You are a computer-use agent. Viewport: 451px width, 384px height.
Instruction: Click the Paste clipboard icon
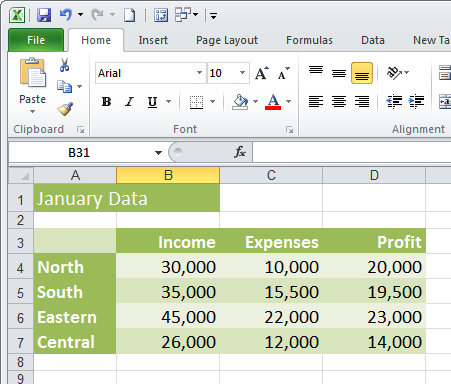tap(32, 72)
